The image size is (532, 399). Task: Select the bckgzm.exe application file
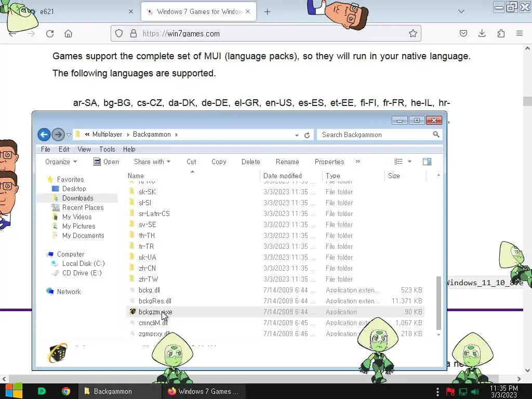tap(275, 312)
